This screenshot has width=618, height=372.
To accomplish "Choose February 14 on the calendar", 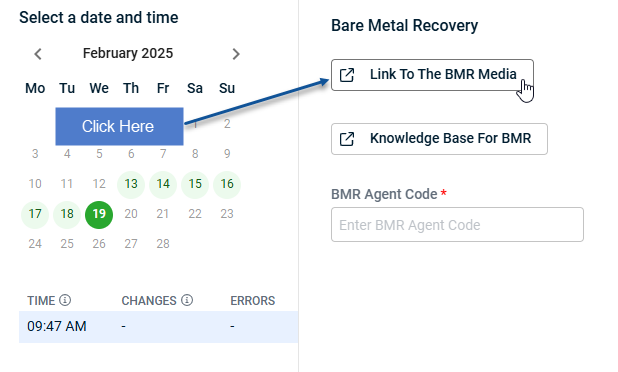I will coord(163,184).
